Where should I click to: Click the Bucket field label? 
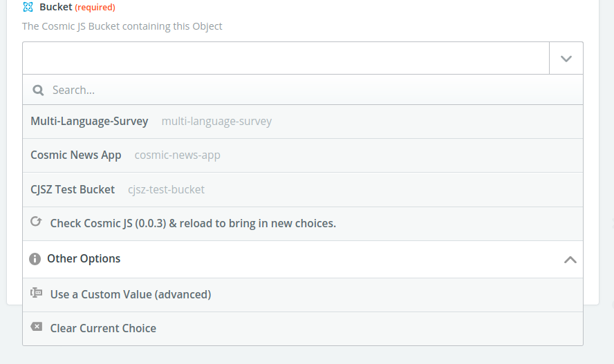[56, 8]
